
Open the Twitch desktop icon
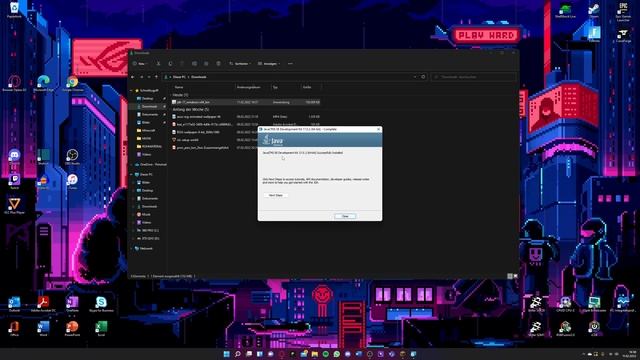[x=14, y=181]
